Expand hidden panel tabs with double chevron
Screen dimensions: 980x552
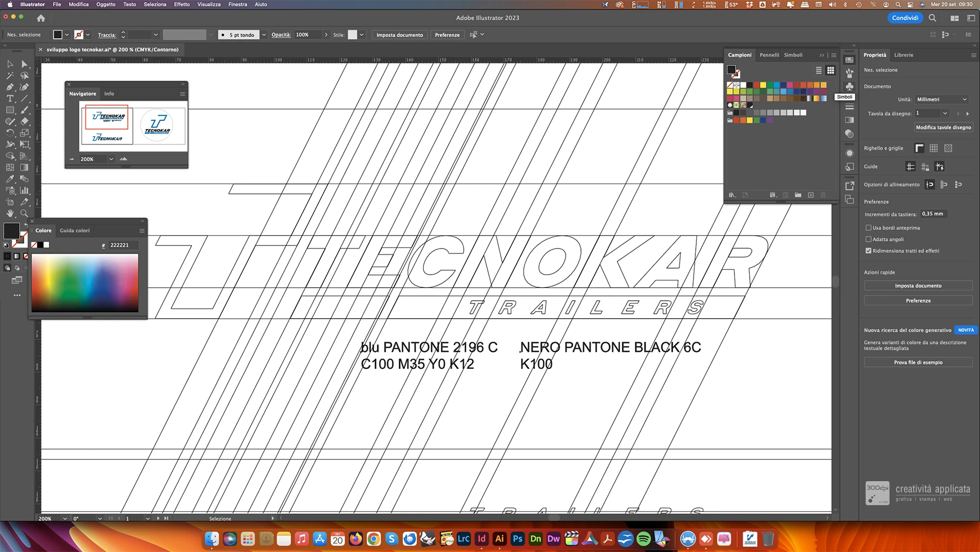(822, 55)
